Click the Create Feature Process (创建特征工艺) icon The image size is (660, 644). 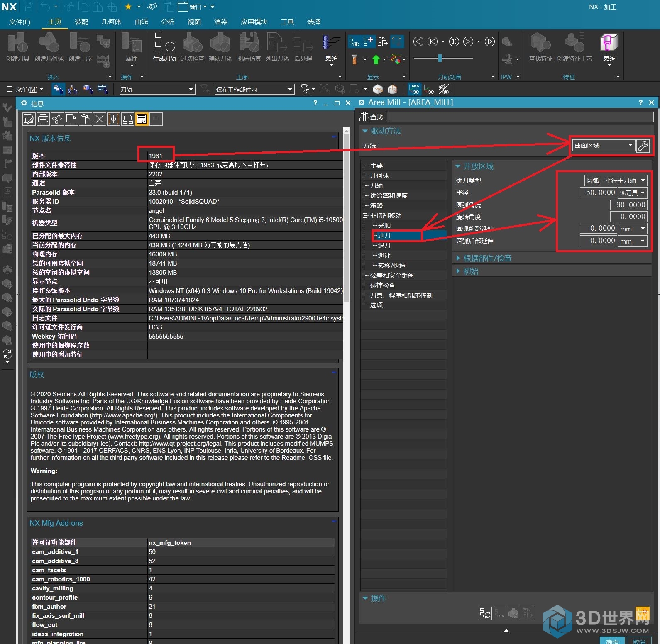pyautogui.click(x=574, y=43)
